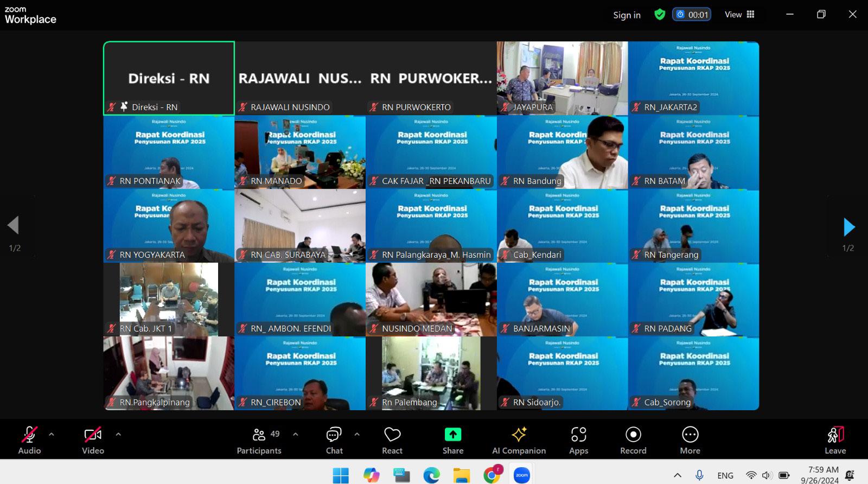
Task: Select the JAYAPURA video tile
Action: pos(563,78)
